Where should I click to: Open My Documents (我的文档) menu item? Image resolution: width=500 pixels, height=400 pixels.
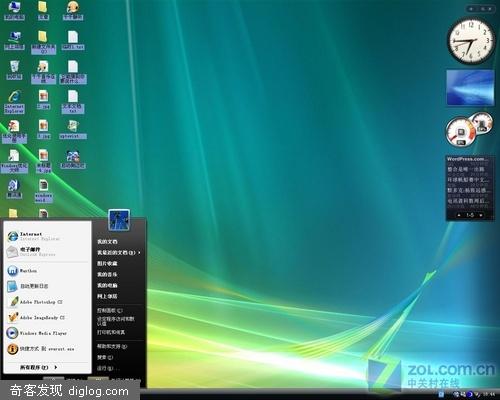tap(107, 242)
